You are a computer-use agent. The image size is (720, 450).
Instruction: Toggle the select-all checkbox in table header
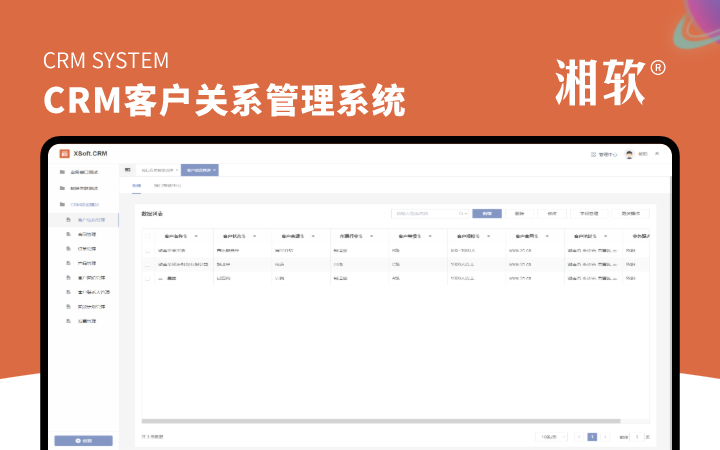[149, 235]
